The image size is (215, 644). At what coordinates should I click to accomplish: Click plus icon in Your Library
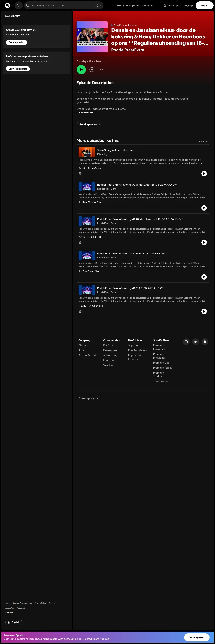pos(66,16)
